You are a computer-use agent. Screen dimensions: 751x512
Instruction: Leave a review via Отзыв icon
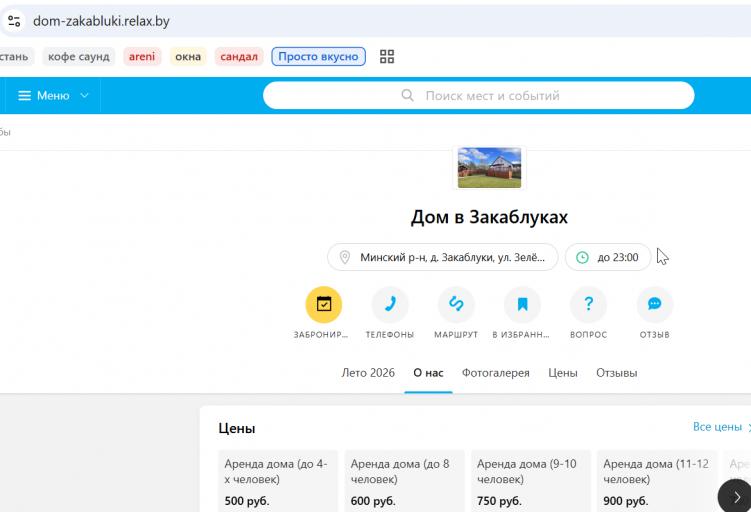(x=654, y=304)
